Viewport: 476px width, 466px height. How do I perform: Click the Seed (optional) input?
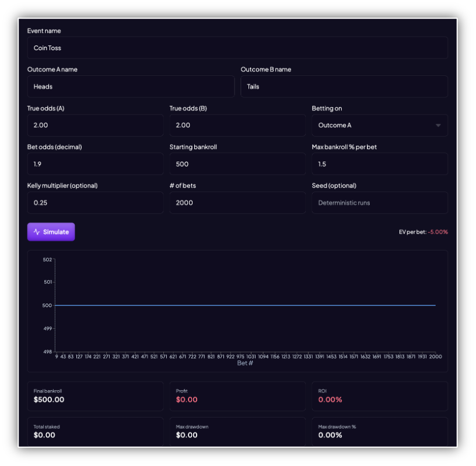click(x=379, y=203)
